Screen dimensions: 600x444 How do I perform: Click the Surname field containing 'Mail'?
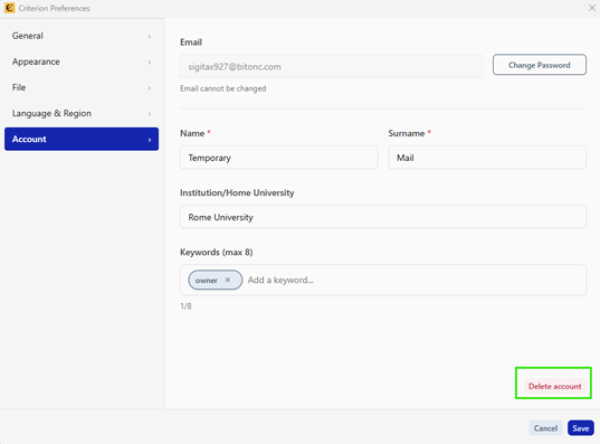point(486,157)
